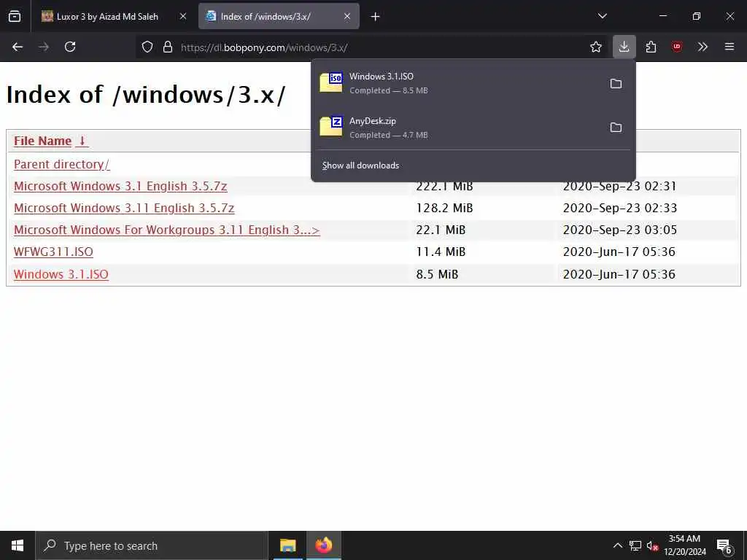This screenshot has width=747, height=560.
Task: Select the 22.1 MiB size cell
Action: 441,230
